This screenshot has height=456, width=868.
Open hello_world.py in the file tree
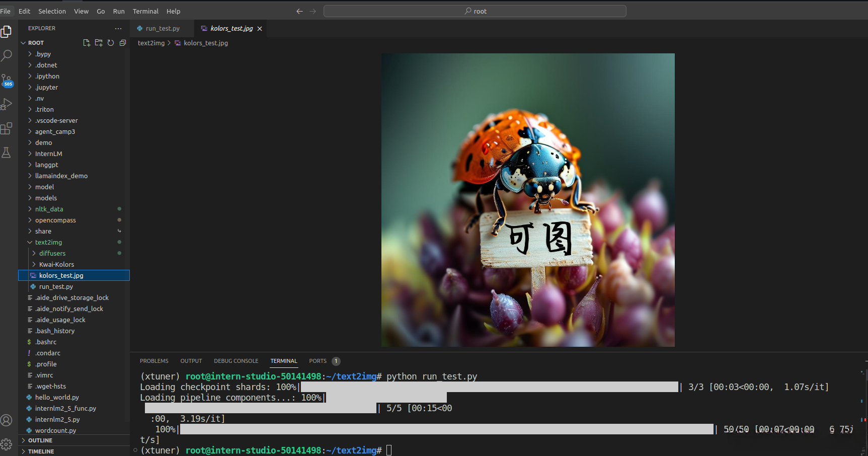tap(74, 397)
